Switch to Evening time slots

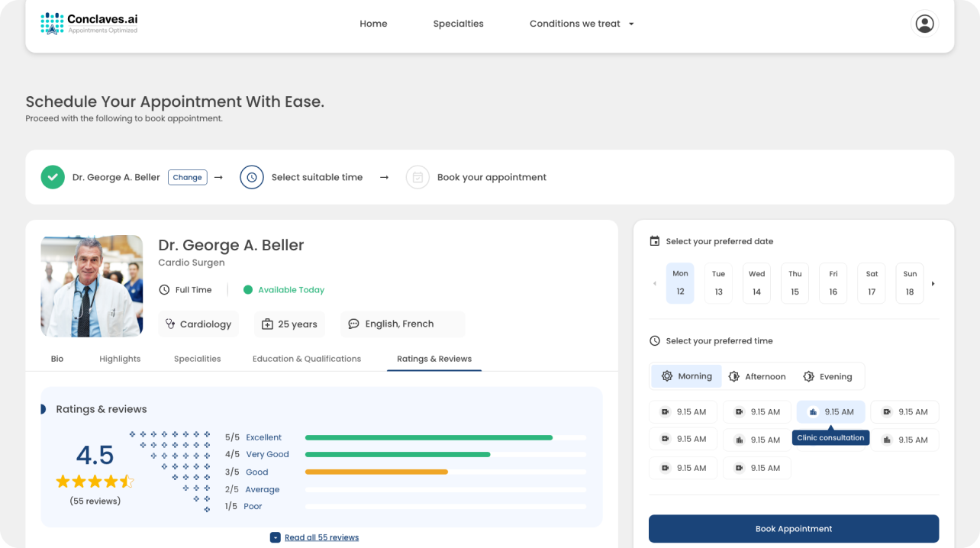pyautogui.click(x=827, y=376)
